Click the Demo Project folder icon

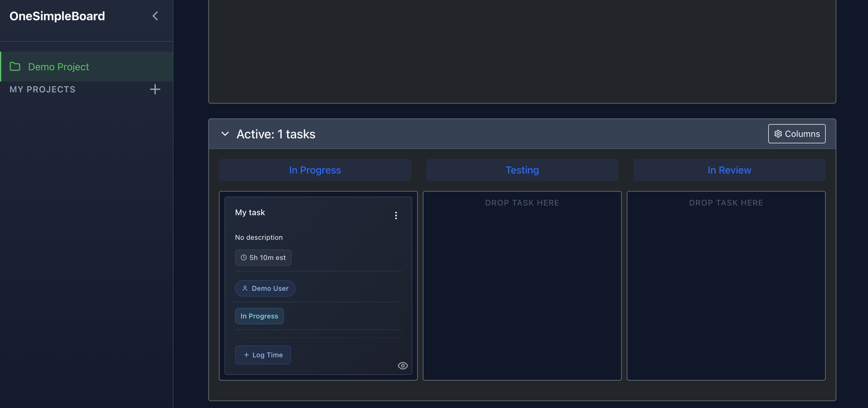15,67
